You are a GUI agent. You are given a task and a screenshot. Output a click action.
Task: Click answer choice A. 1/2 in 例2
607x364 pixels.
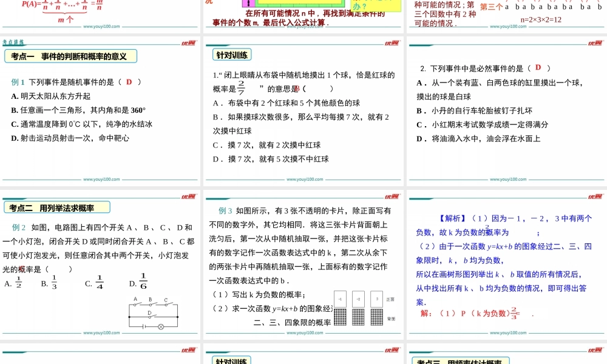point(13,283)
